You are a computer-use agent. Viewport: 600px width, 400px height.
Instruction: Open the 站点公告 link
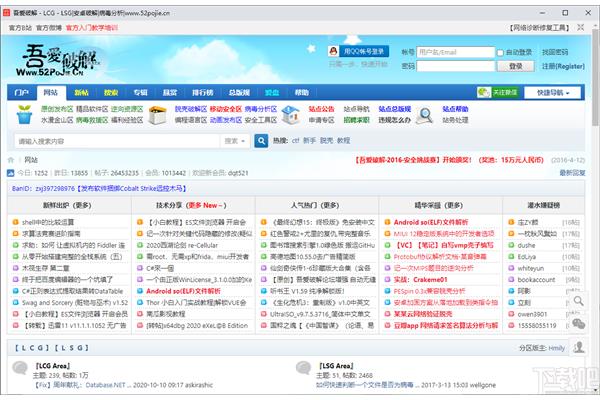[321, 109]
